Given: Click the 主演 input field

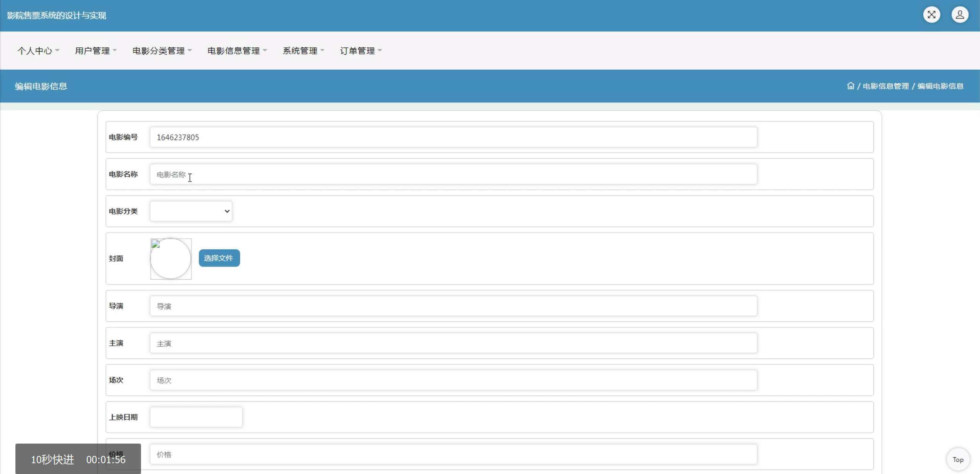Looking at the screenshot, I should click(x=453, y=343).
